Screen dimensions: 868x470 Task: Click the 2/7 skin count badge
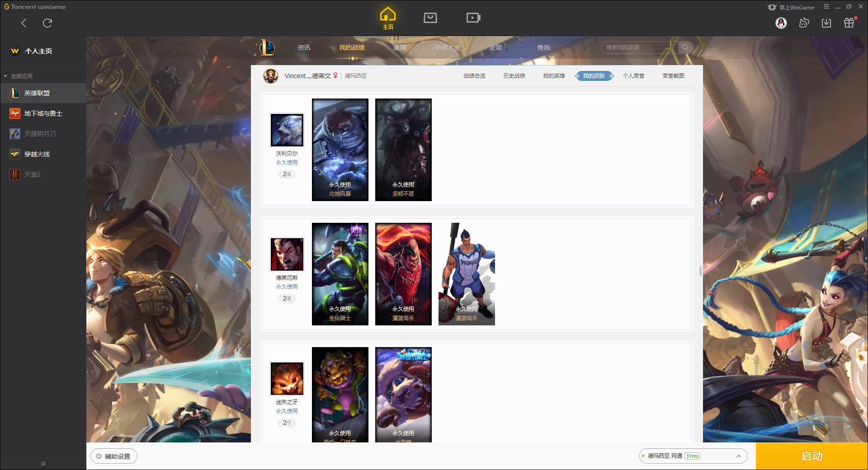(x=287, y=423)
